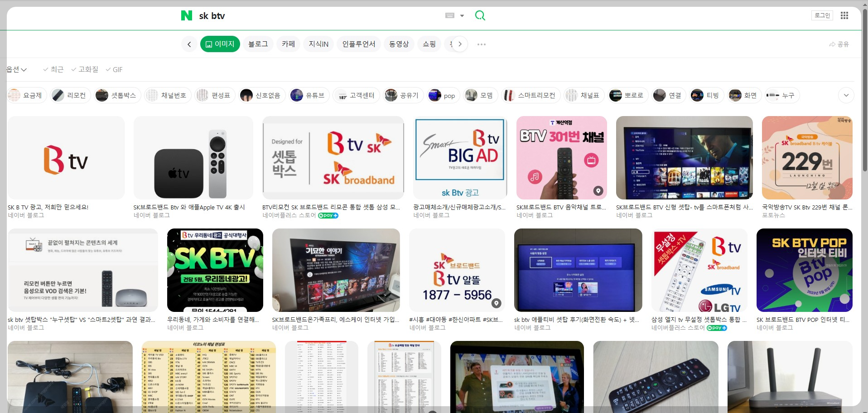The height and width of the screenshot is (413, 868).
Task: Click the magnifier search icon
Action: (480, 15)
